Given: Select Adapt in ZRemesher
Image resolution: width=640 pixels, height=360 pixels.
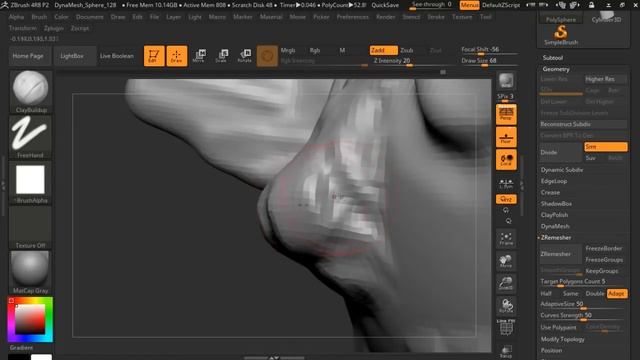Looking at the screenshot, I should click(617, 293).
